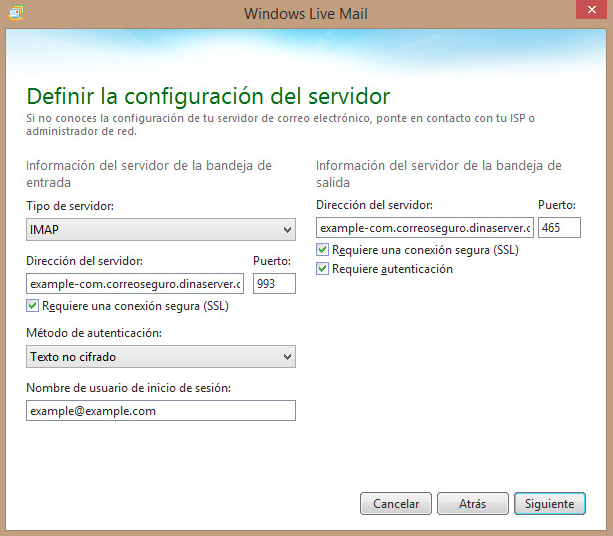Click the Método de autenticación label
This screenshot has width=613, height=536.
pos(94,333)
